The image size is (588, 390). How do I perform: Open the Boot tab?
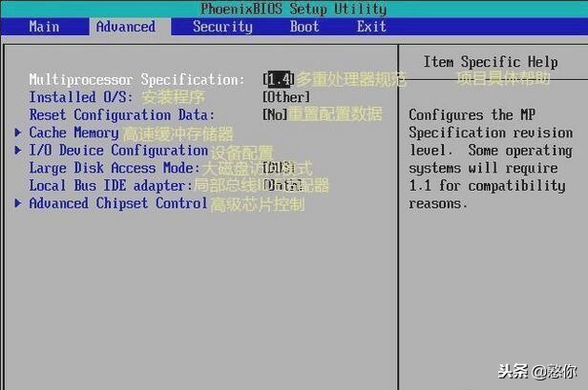point(304,27)
